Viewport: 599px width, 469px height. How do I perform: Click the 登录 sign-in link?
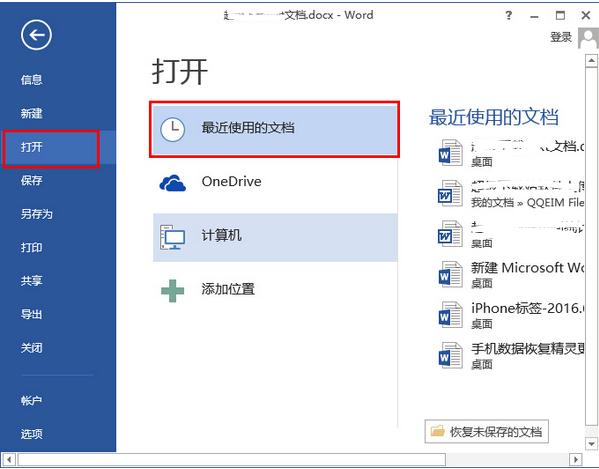561,37
